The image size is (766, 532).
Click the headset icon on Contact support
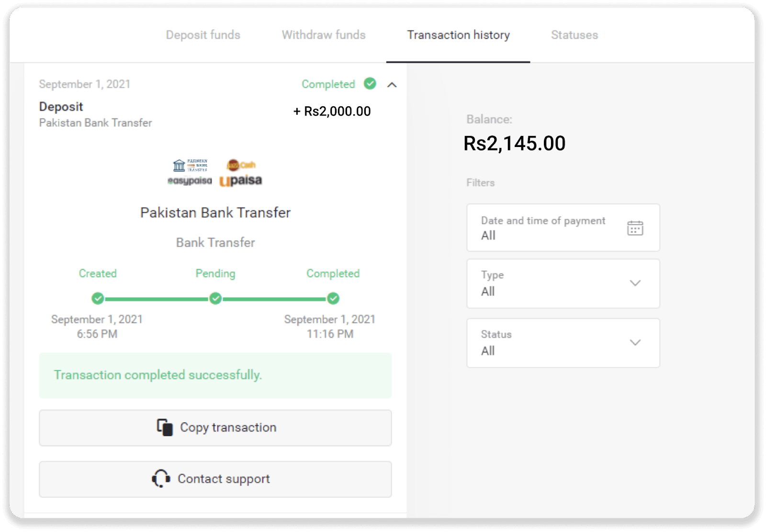point(161,478)
